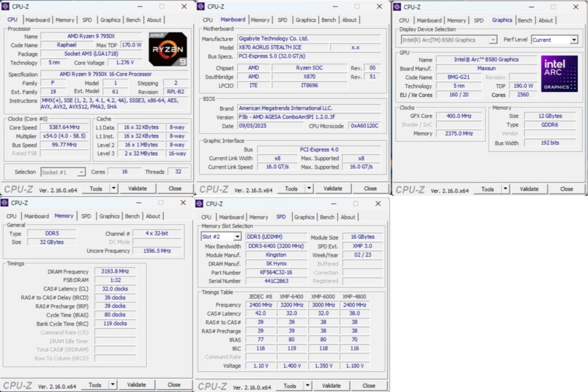Switch to Bench tab in CPU window
Image resolution: width=588 pixels, height=392 pixels.
click(x=133, y=20)
